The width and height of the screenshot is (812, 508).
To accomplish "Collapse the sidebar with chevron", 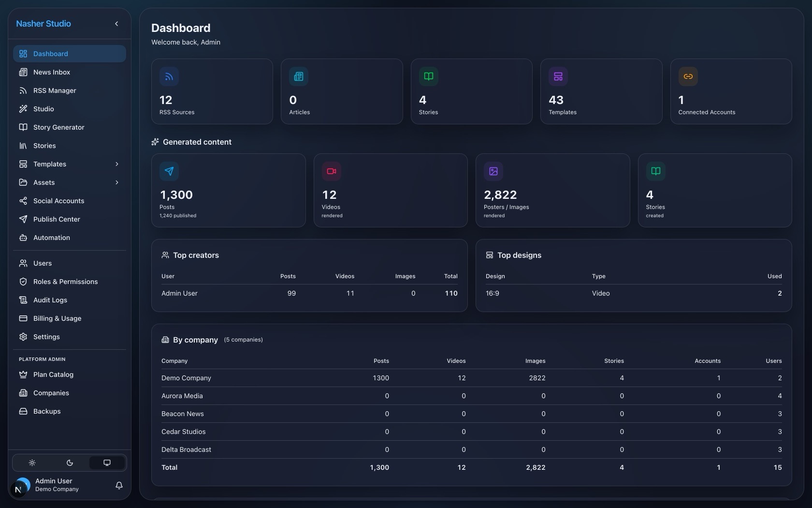I will pyautogui.click(x=116, y=24).
